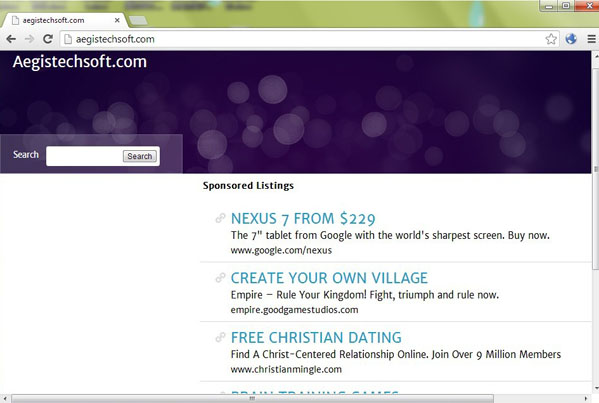599x403 pixels.
Task: Minimize the browser window
Action: 549,6
